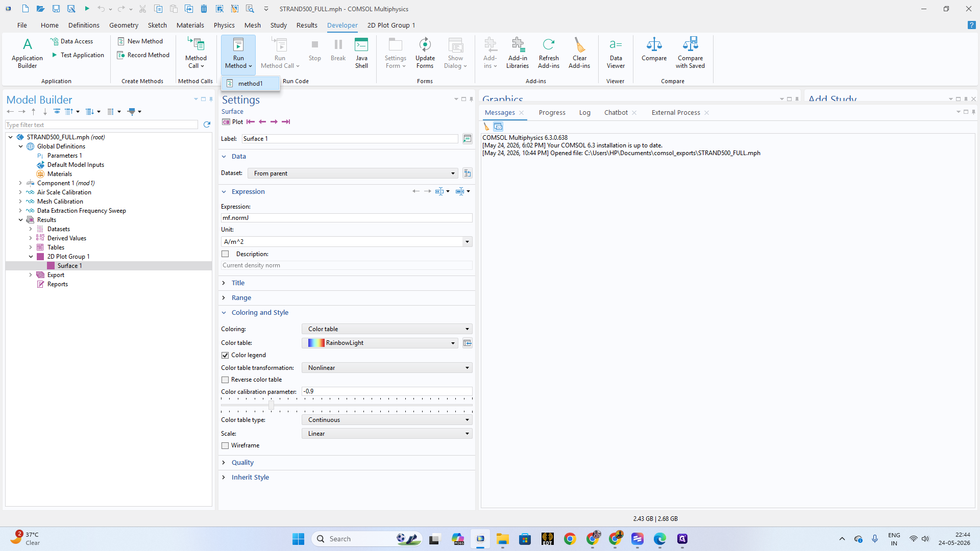Open the Application Builder
The image size is (980, 551).
pos(27,53)
